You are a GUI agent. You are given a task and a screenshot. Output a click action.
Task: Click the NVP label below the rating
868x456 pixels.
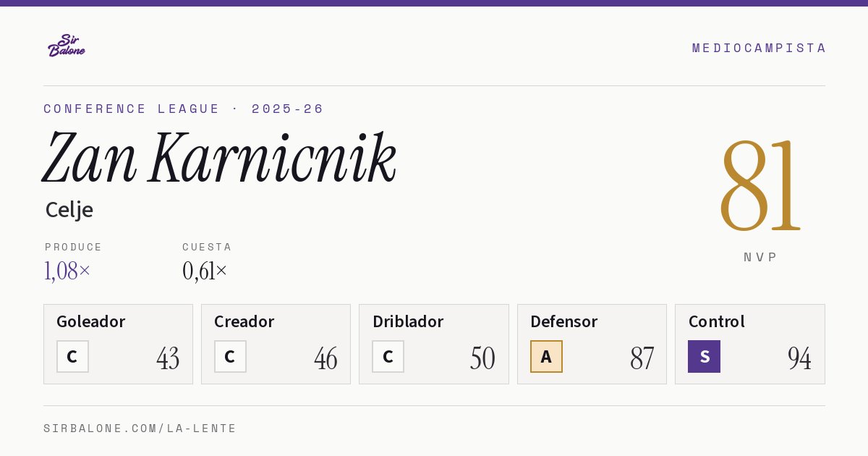pyautogui.click(x=761, y=257)
